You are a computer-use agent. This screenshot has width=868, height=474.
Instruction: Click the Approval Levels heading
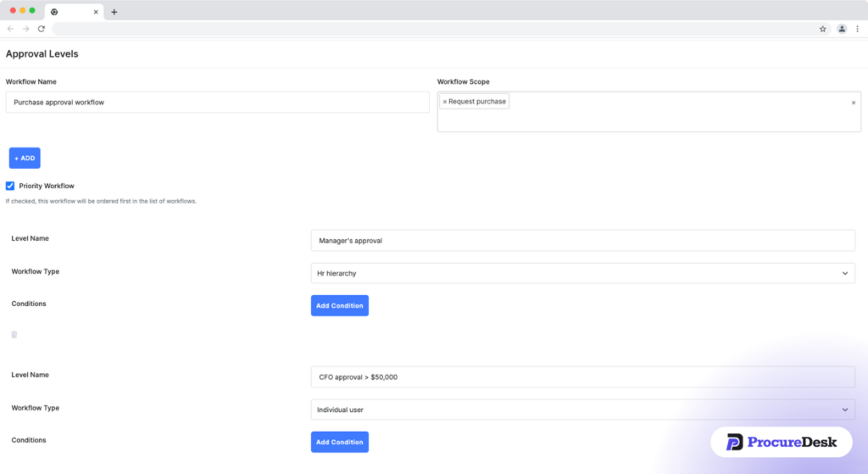(42, 53)
